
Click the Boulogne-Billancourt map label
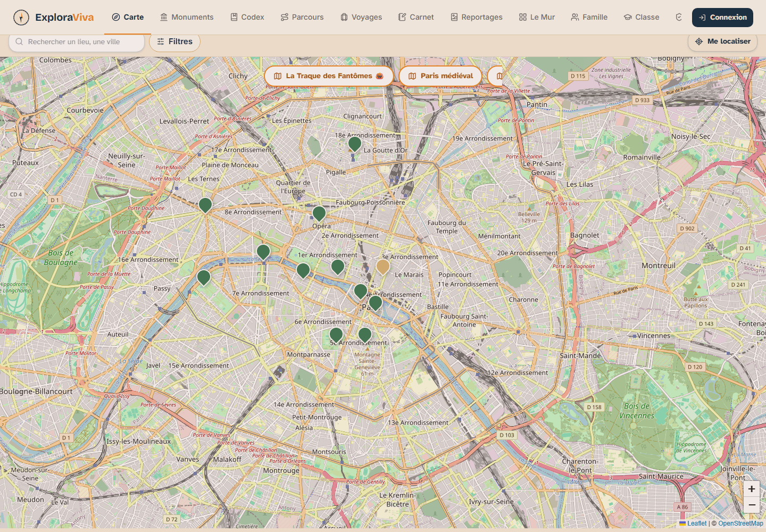pyautogui.click(x=36, y=392)
